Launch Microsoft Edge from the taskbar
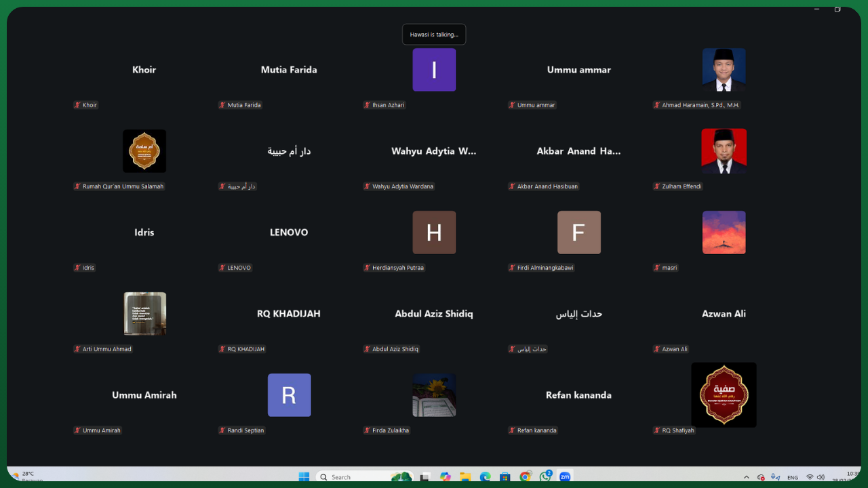Image resolution: width=868 pixels, height=488 pixels. (x=485, y=476)
